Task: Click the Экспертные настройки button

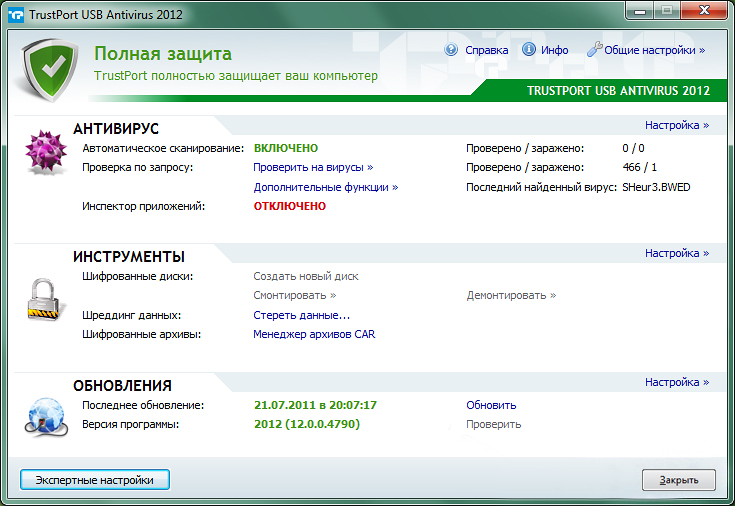Action: pos(95,480)
